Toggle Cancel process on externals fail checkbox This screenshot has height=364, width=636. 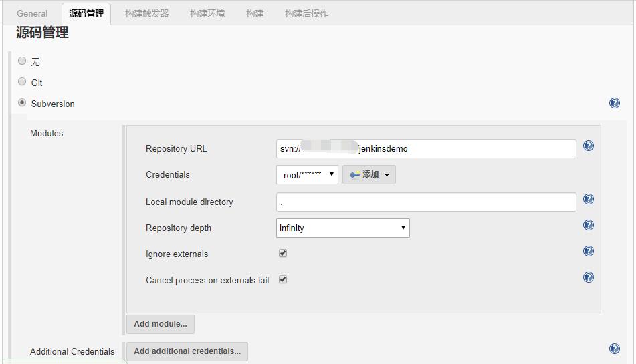click(x=283, y=279)
